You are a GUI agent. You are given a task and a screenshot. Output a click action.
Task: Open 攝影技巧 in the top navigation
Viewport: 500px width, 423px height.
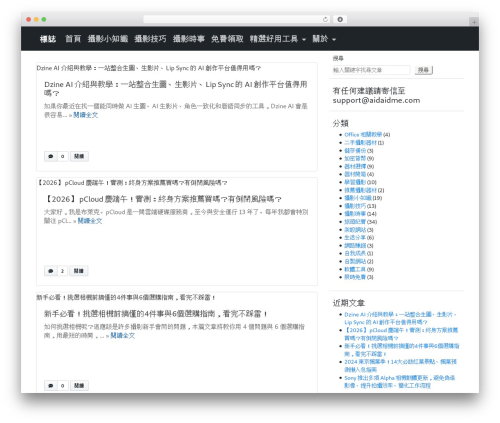click(x=150, y=39)
